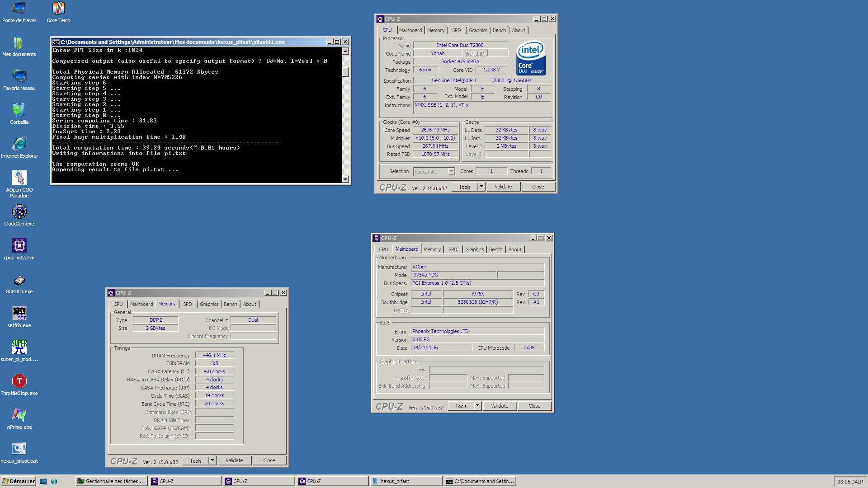Click the motherboard model field i975Xa-YDG
The height and width of the screenshot is (488, 868).
coord(453,275)
